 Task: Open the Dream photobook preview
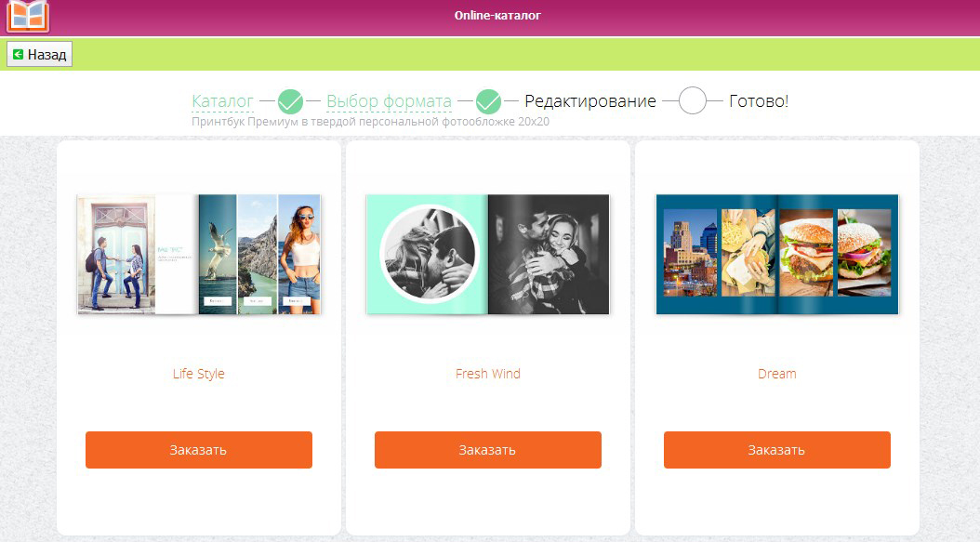[x=777, y=254]
